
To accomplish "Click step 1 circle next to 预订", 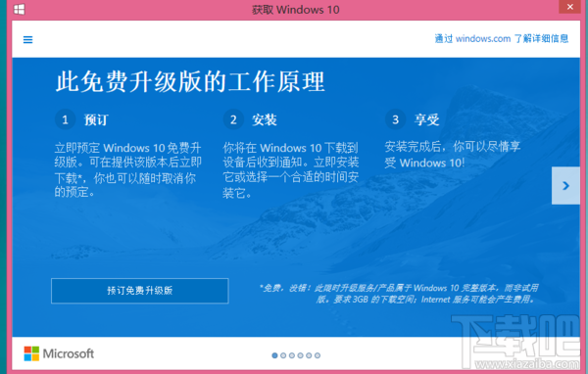I will click(66, 119).
